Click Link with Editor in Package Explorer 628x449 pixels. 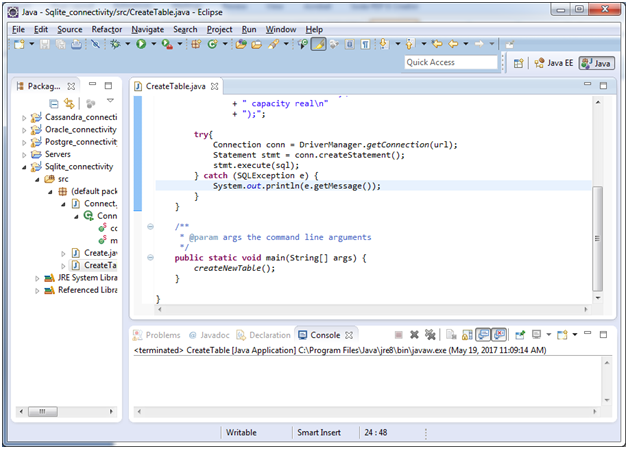click(x=69, y=103)
